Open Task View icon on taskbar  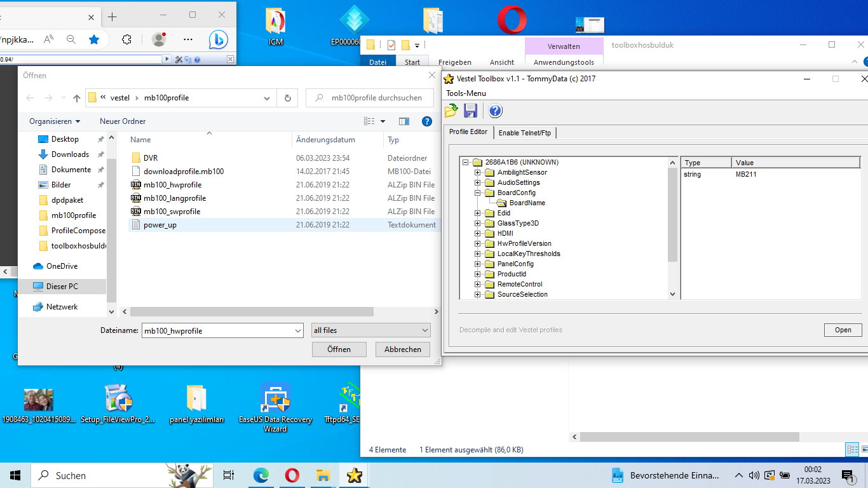pyautogui.click(x=229, y=475)
